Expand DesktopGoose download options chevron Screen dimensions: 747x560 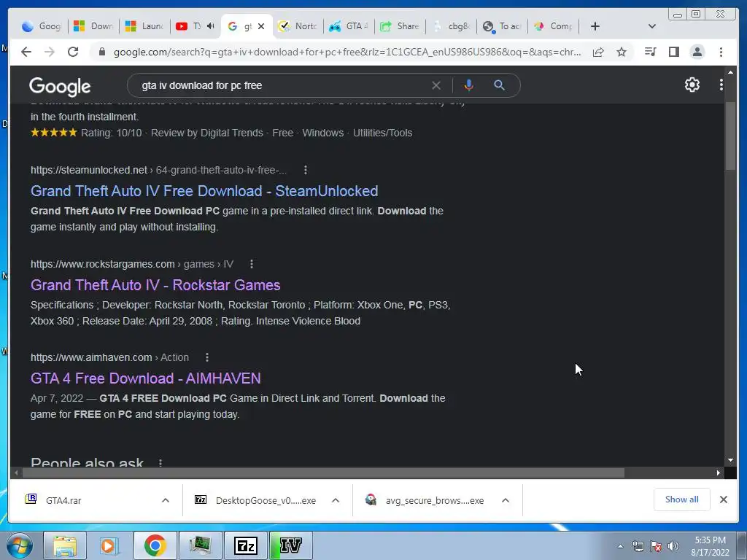coord(336,500)
